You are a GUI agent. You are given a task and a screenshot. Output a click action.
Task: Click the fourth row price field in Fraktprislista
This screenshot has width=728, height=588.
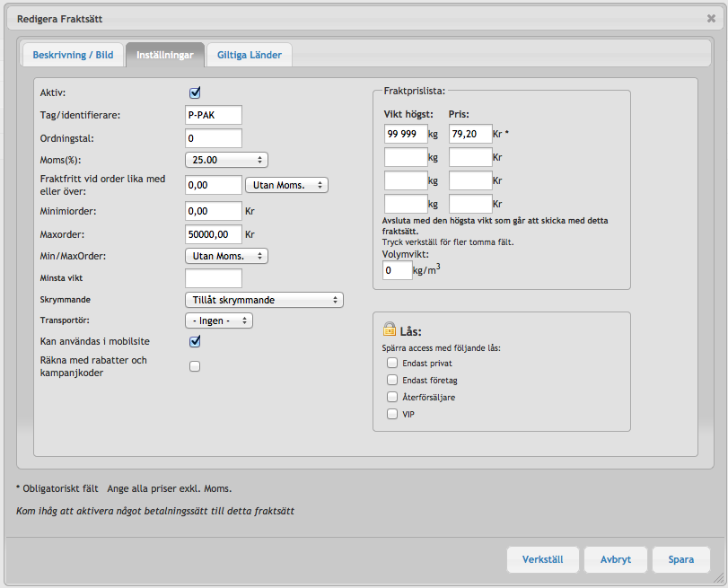tap(470, 204)
